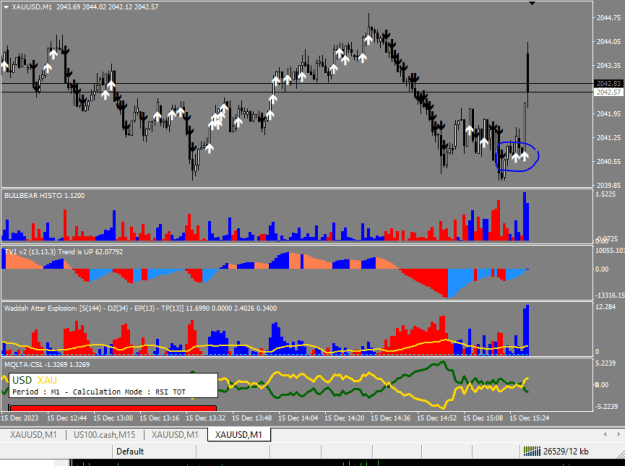Select the MQLTA-CSL indicator label
Viewport: 625px width, 466px height.
coord(47,364)
